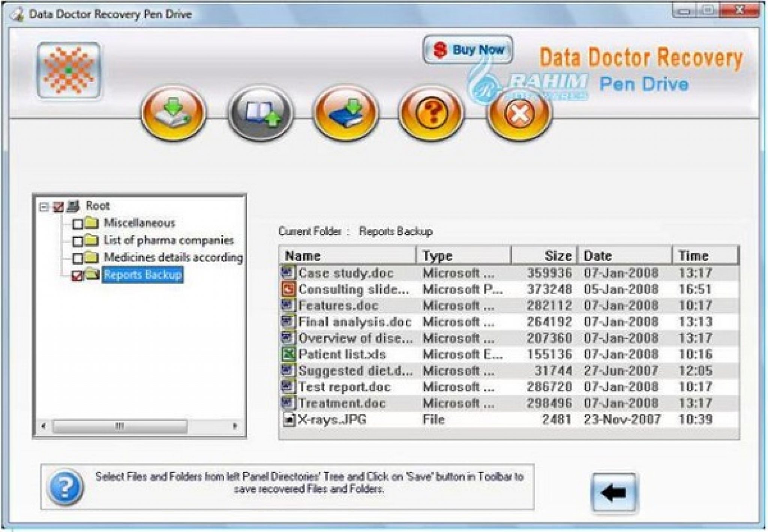Click the orange snowflake logo icon
Image resolution: width=768 pixels, height=532 pixels.
coord(69,70)
